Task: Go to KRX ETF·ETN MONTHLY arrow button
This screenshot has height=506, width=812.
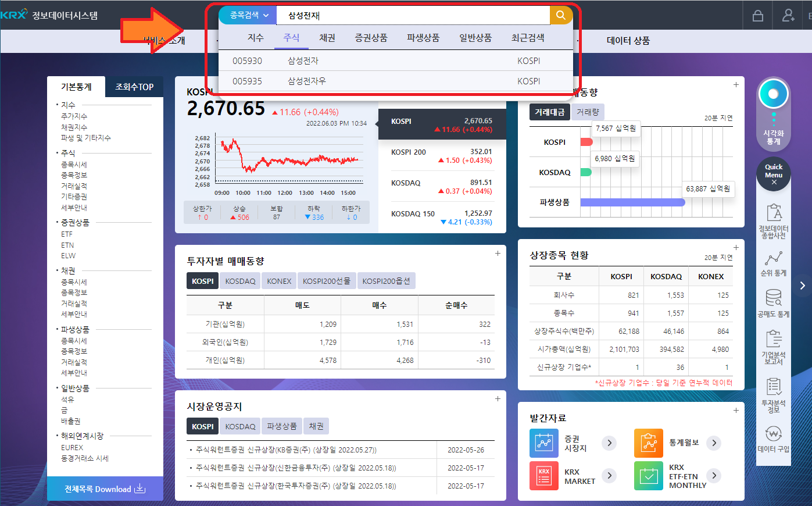Action: (714, 476)
